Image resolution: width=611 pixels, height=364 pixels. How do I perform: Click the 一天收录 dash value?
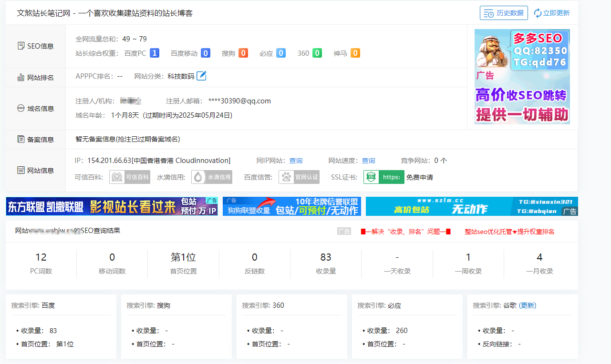pos(397,257)
